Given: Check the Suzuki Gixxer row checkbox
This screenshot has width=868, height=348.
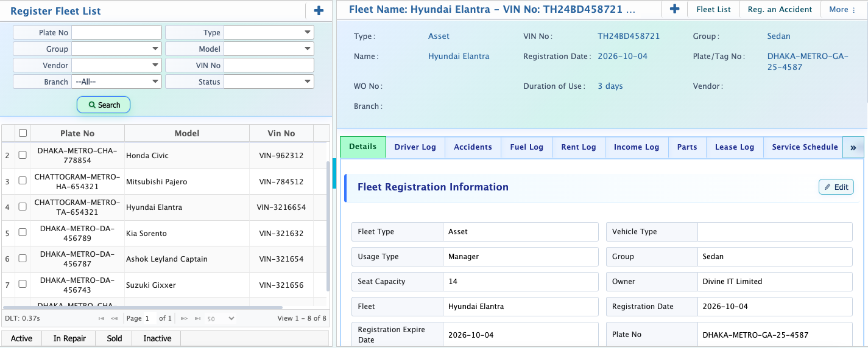Looking at the screenshot, I should 23,284.
